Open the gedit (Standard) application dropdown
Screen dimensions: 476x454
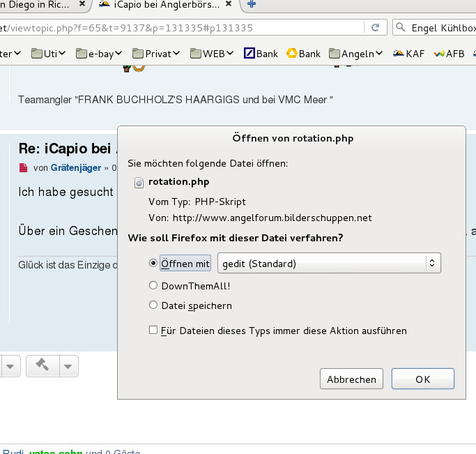pyautogui.click(x=329, y=264)
